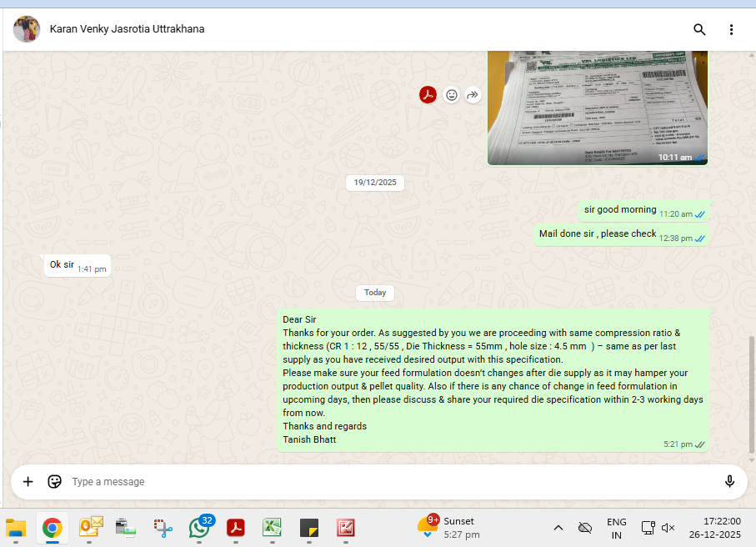Image resolution: width=756 pixels, height=547 pixels.
Task: Click the Type a message field
Action: point(383,481)
